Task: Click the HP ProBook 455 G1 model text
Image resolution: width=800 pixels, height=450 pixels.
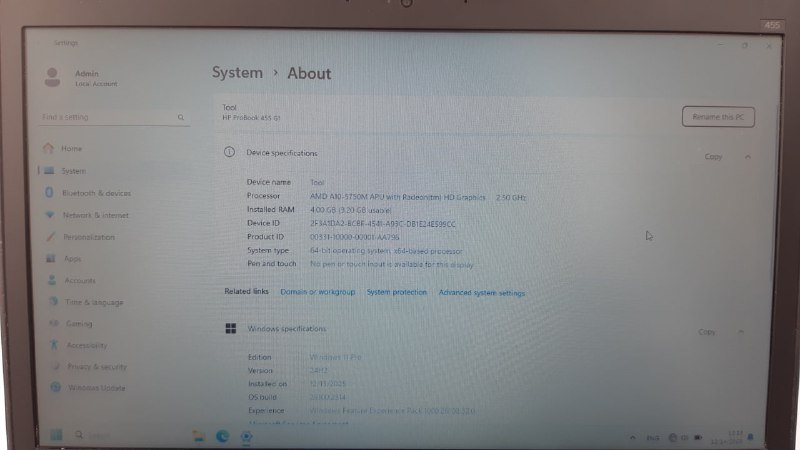Action: point(251,118)
